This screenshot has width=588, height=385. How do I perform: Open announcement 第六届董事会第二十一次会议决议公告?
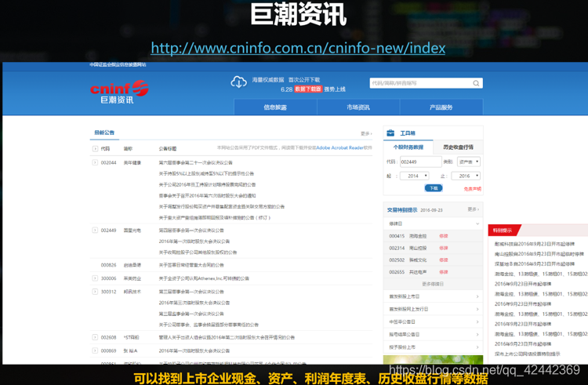click(195, 162)
